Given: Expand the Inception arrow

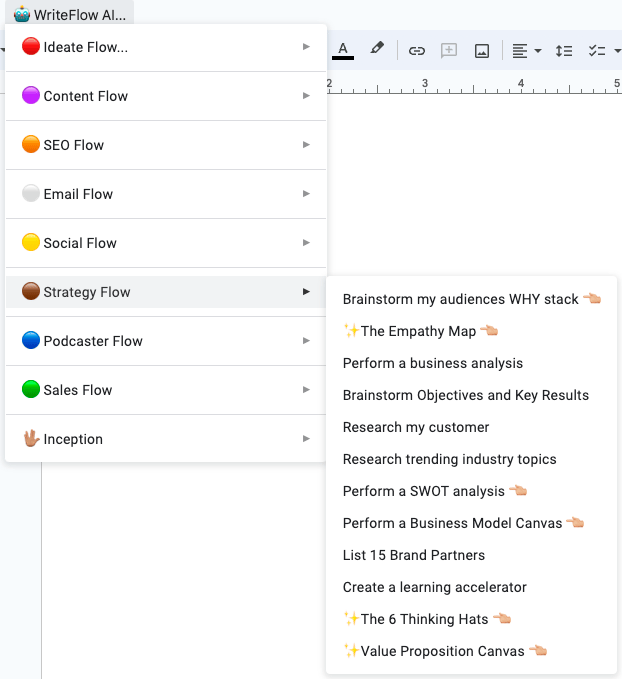Looking at the screenshot, I should pyautogui.click(x=306, y=438).
